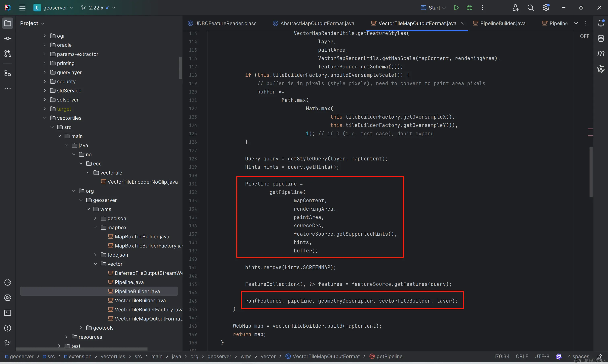Image resolution: width=608 pixels, height=364 pixels.
Task: Expand the topojson folder
Action: pyautogui.click(x=95, y=255)
